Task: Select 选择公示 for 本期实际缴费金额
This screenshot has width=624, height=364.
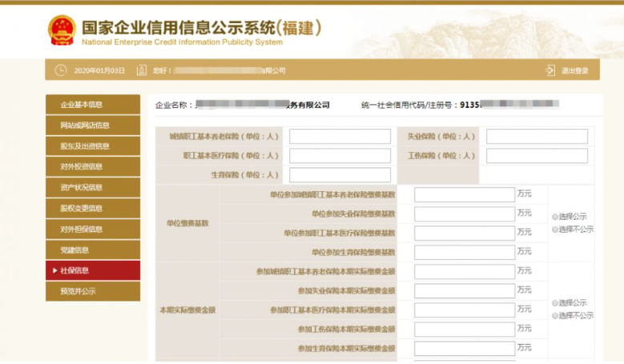Action: coord(555,303)
